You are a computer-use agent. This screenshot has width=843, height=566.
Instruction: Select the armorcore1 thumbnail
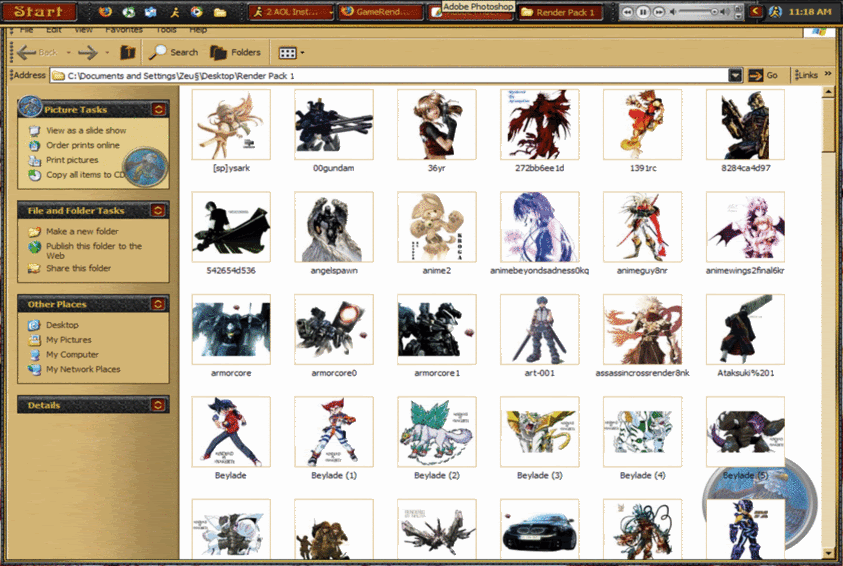[x=437, y=329]
